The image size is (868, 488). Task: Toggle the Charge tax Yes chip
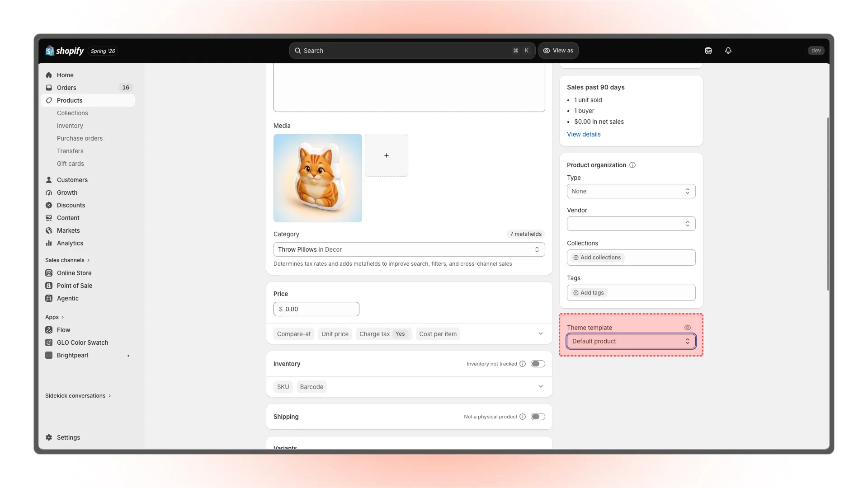coord(384,334)
